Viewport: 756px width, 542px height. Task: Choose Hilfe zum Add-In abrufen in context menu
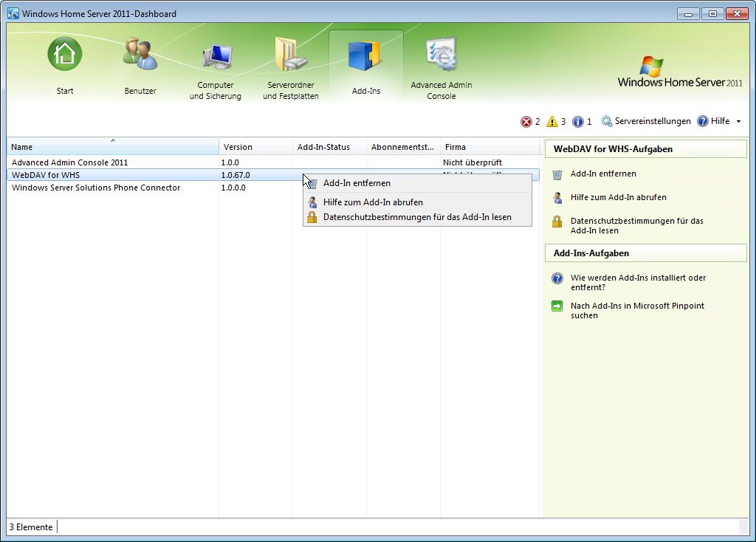pos(417,202)
